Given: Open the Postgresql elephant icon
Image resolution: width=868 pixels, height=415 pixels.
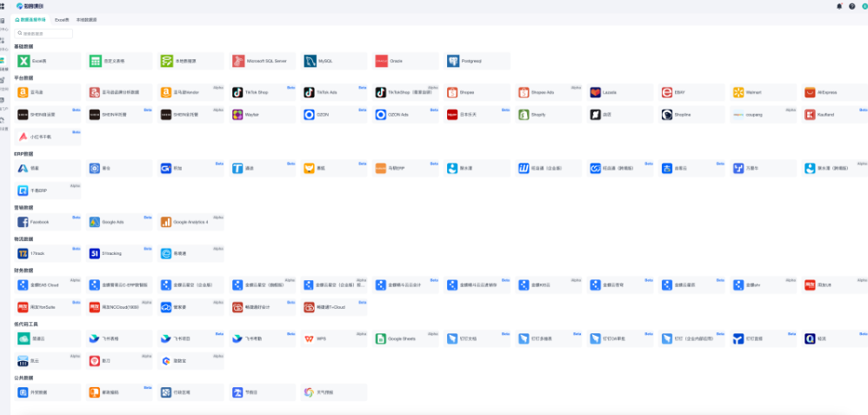Looking at the screenshot, I should 453,61.
